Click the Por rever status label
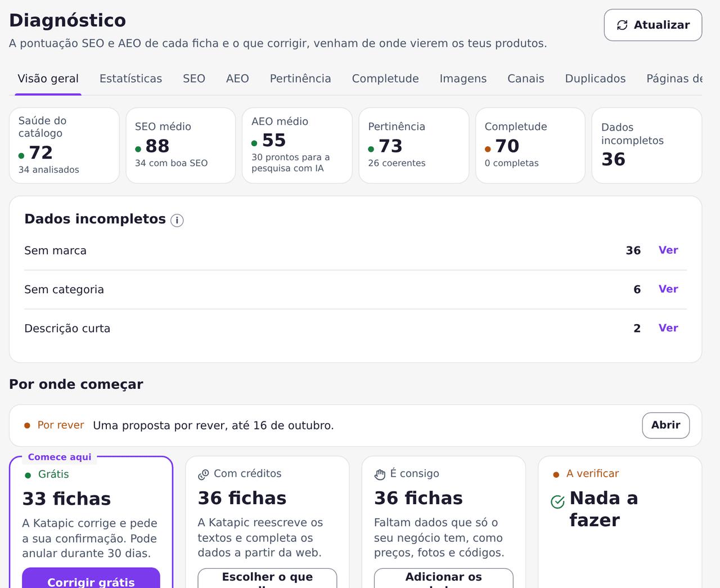The image size is (720, 588). 61,425
